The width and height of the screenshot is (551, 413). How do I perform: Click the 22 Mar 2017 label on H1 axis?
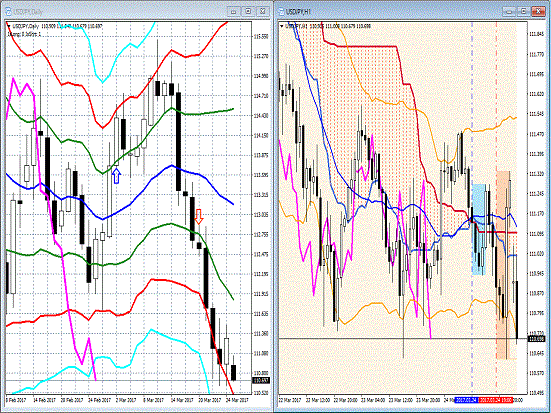pos(290,400)
